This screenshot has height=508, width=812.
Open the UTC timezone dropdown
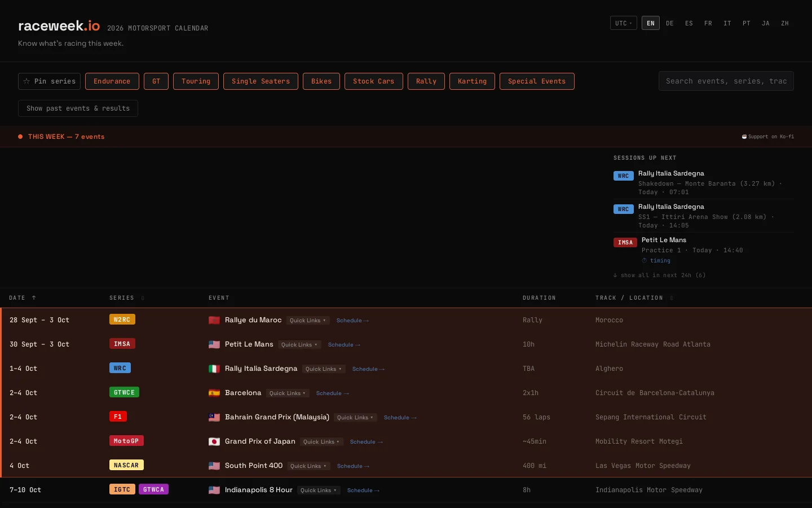(x=624, y=23)
